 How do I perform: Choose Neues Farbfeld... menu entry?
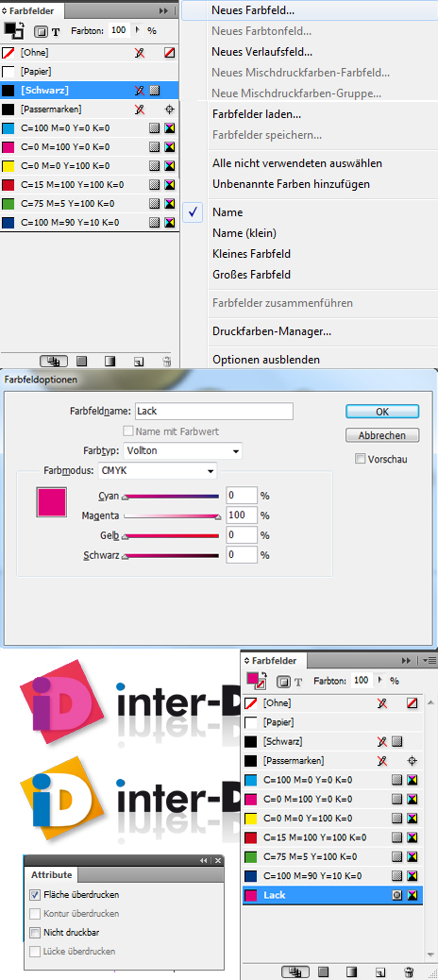pyautogui.click(x=253, y=10)
